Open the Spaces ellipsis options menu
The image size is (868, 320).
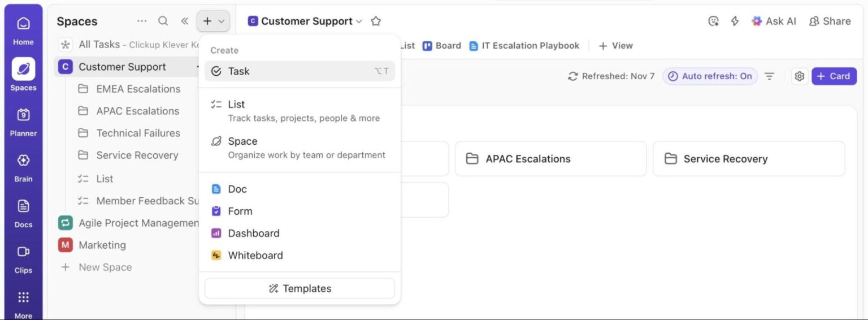pyautogui.click(x=142, y=21)
